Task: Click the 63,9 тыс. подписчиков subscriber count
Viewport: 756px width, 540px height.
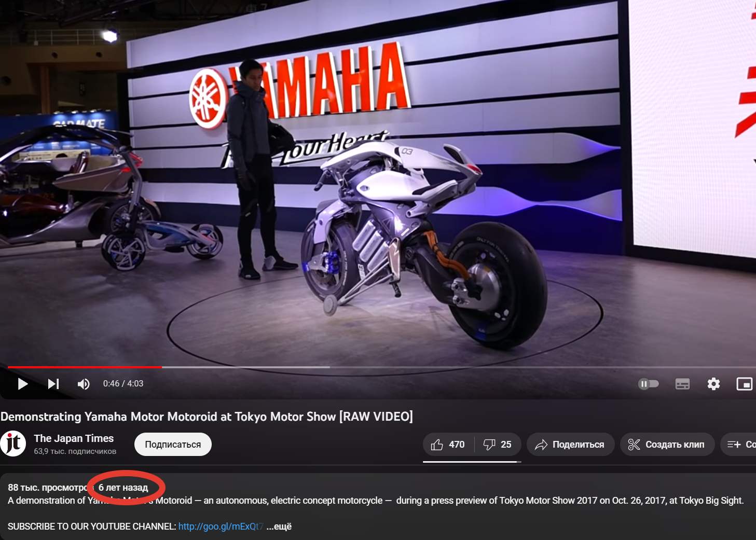Action: [x=75, y=451]
